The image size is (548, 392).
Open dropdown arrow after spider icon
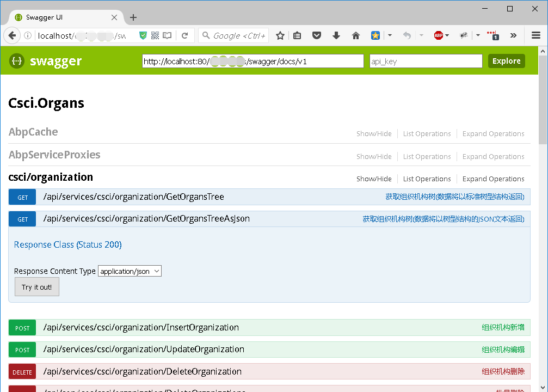point(478,35)
